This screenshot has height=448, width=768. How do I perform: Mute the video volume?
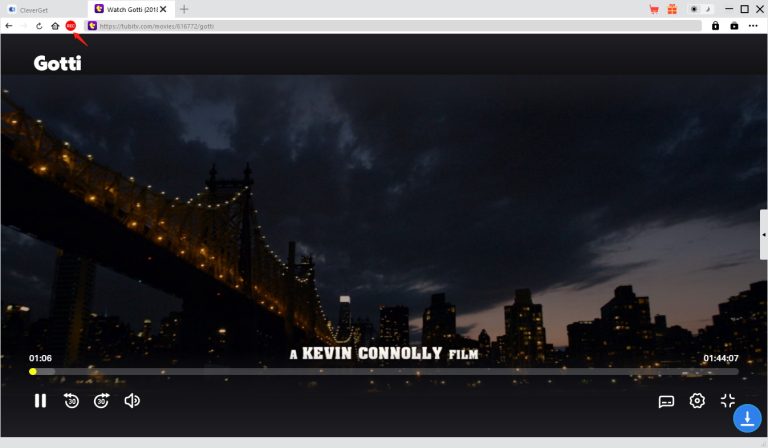coord(132,401)
